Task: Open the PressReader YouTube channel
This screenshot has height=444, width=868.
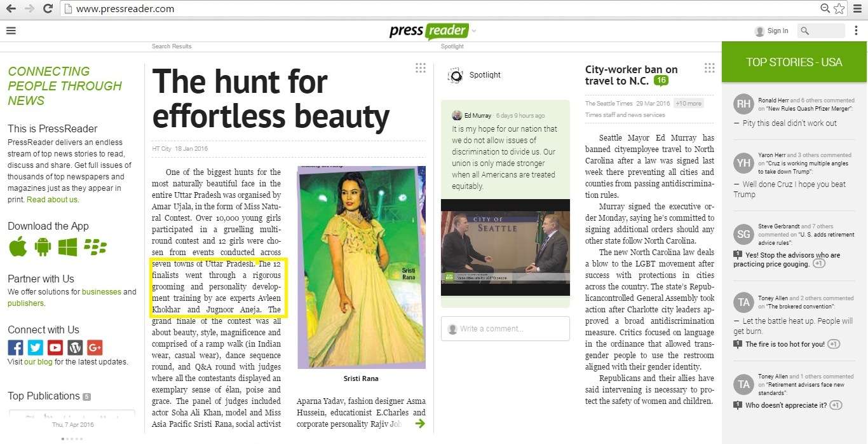Action: coord(55,347)
